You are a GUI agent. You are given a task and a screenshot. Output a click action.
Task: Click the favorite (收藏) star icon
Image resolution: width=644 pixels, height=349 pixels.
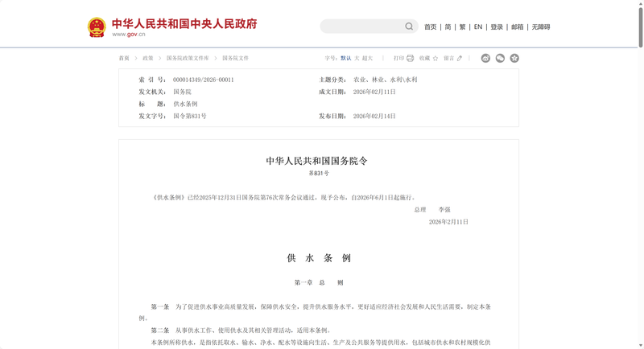[x=436, y=58]
